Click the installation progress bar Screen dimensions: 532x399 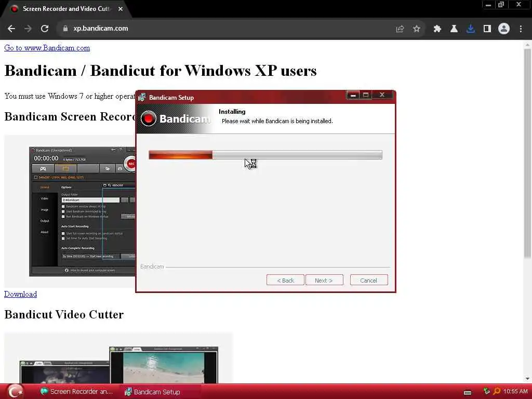[x=265, y=155]
